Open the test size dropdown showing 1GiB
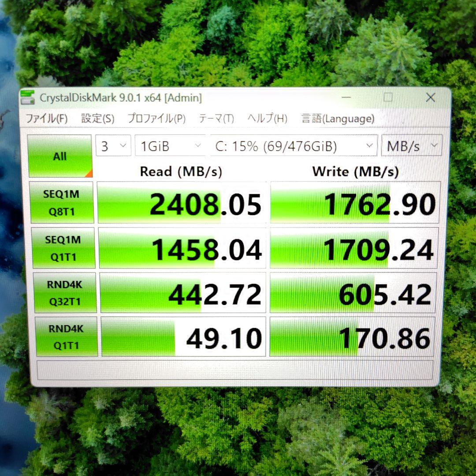476x476 pixels. pyautogui.click(x=170, y=145)
